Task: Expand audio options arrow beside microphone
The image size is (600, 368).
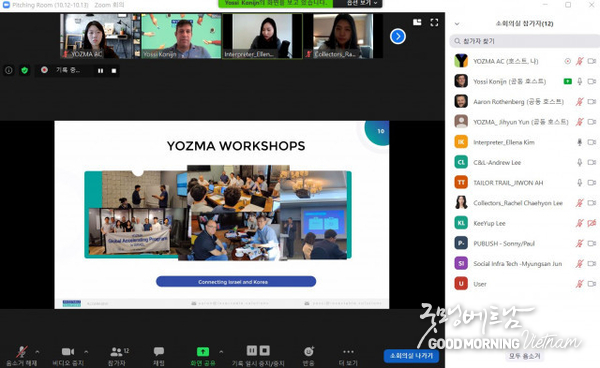Action: (x=37, y=351)
